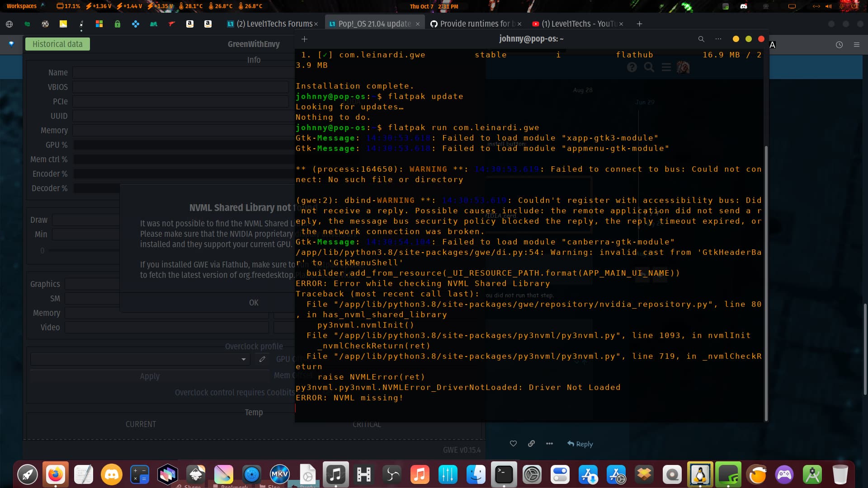Launch Discord from the dock
The height and width of the screenshot is (488, 868).
(x=112, y=474)
